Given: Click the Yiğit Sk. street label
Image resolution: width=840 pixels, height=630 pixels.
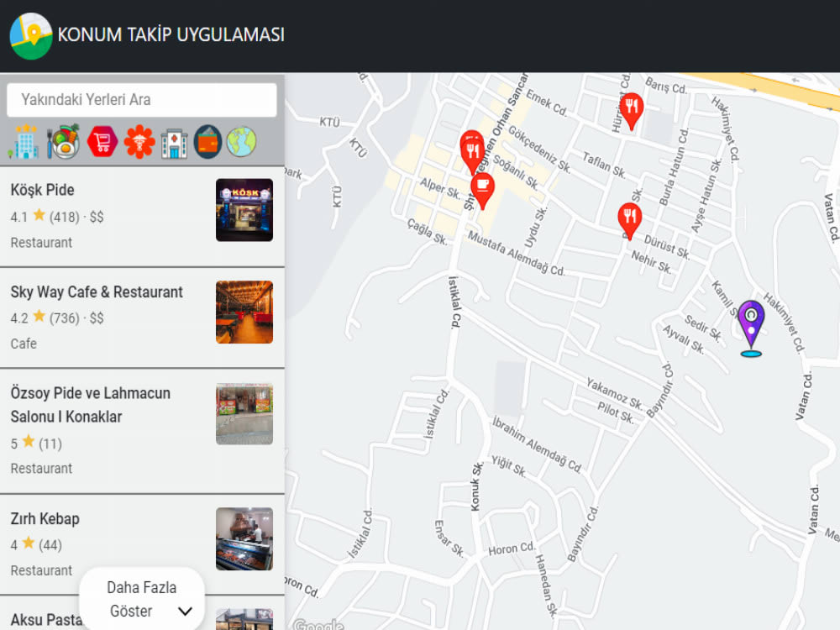Looking at the screenshot, I should tap(508, 465).
